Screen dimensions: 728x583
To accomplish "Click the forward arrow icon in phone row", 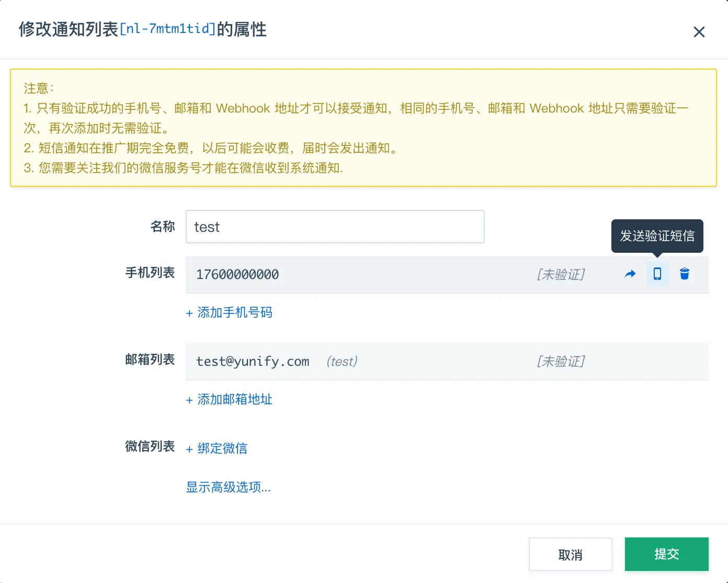I will pos(630,274).
